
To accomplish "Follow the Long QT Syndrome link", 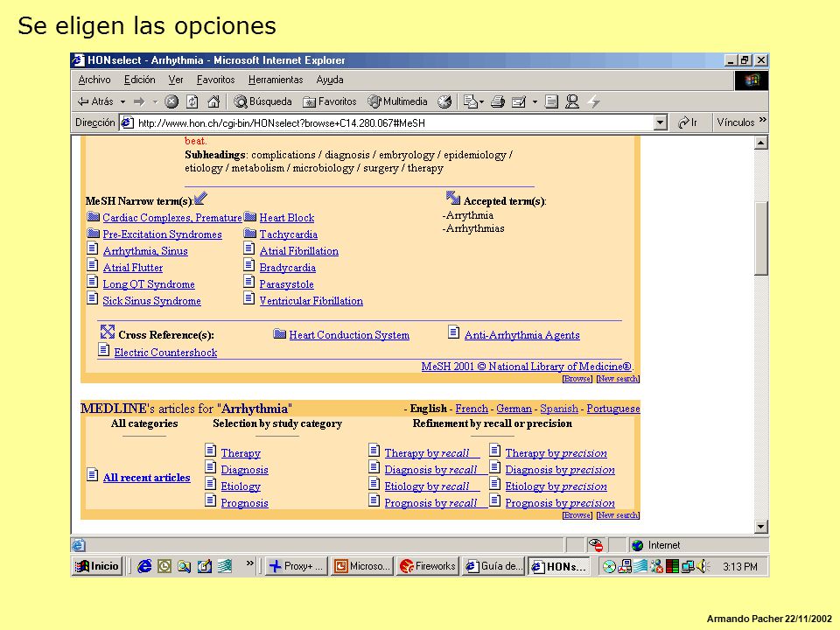I will coord(149,283).
